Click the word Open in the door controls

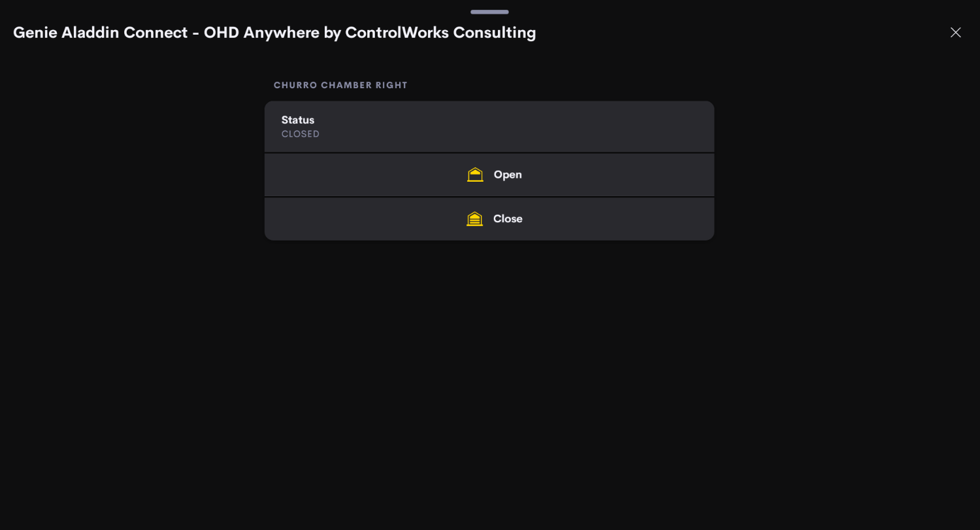(508, 174)
